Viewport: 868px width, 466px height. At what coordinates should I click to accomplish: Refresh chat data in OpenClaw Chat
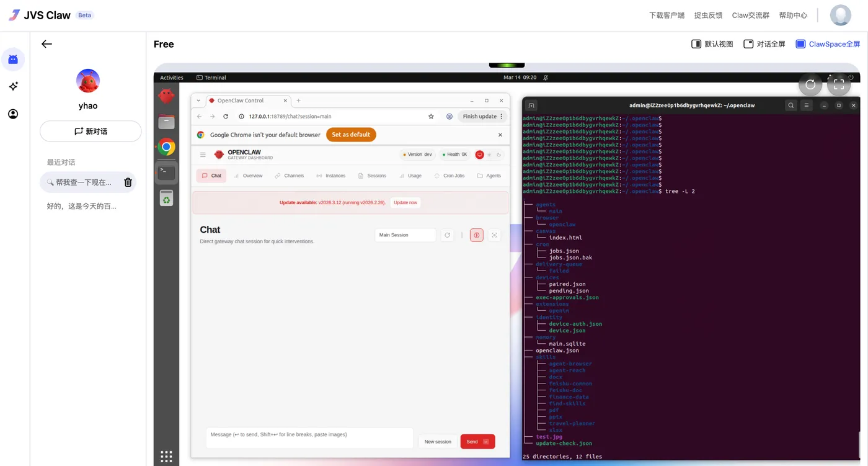click(x=447, y=235)
